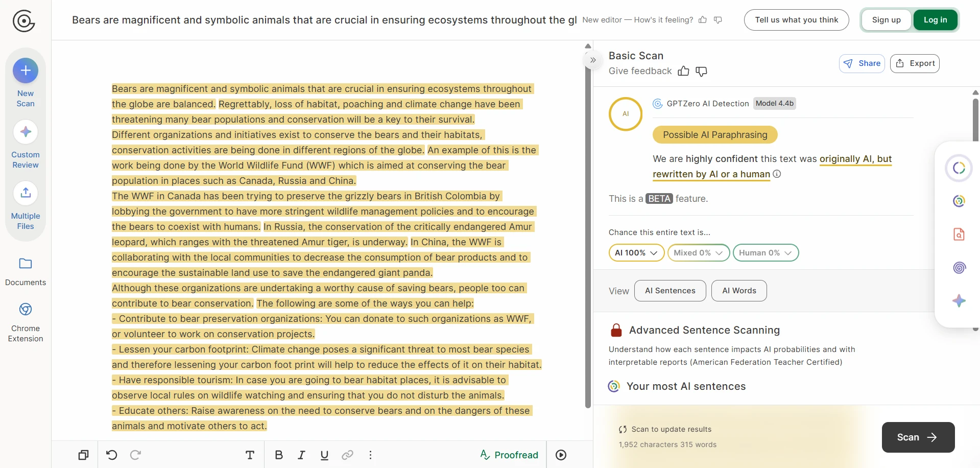Screen dimensions: 980x468
Task: Switch to AI Sentences view
Action: pos(670,291)
